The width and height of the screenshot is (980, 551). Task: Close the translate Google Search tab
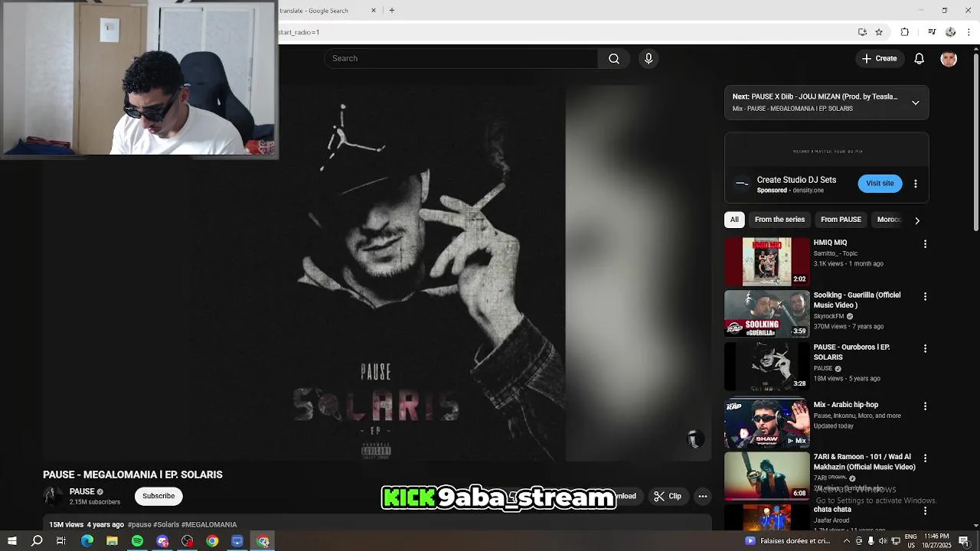pos(374,11)
